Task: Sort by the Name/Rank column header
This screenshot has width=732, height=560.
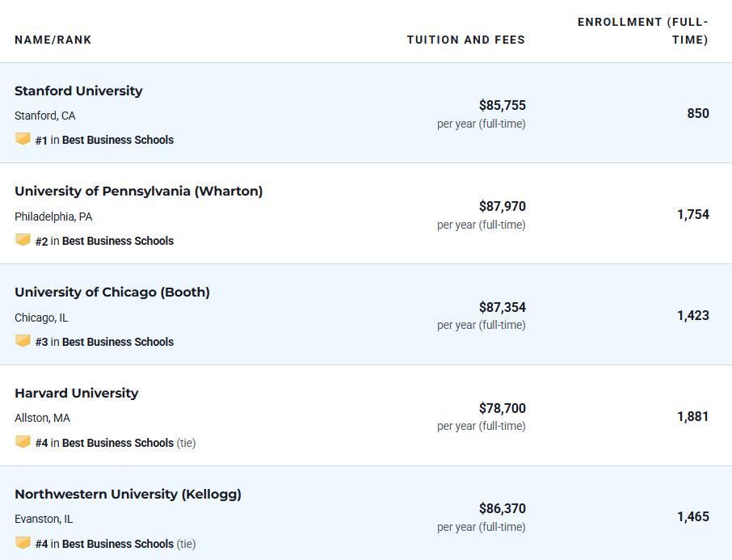Action: point(53,40)
